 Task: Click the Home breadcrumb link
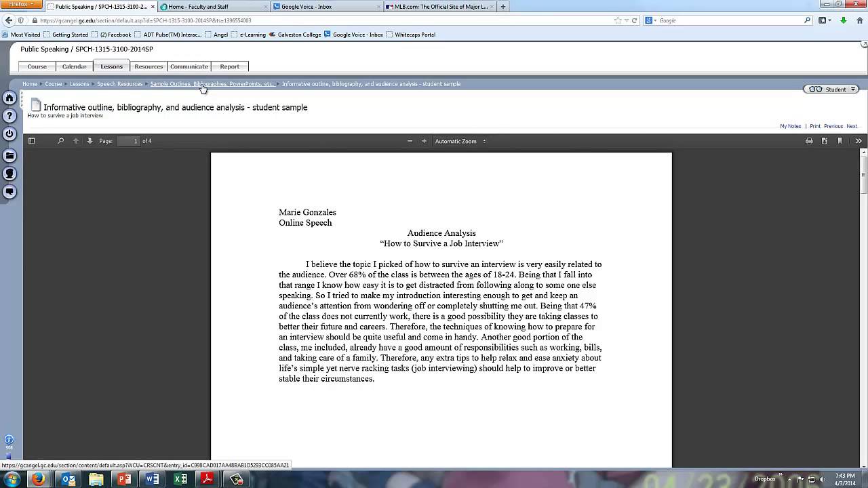(29, 84)
